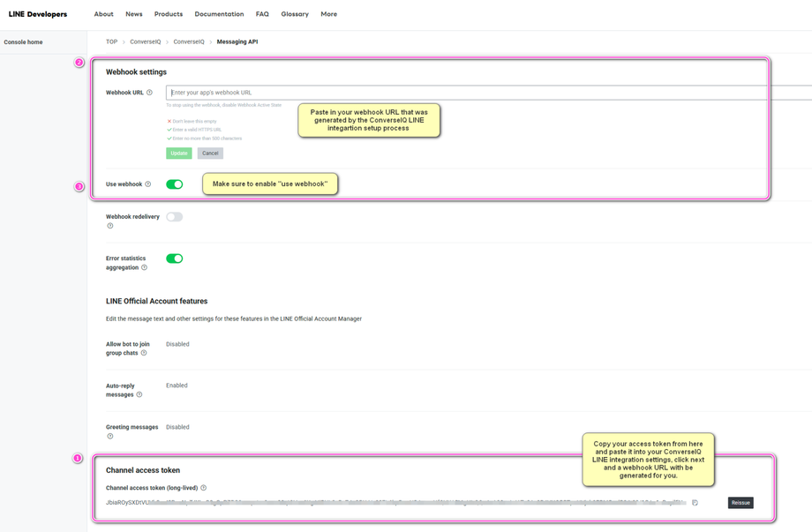Click the Webhook URL input field
This screenshot has height=532, width=812.
(x=489, y=93)
